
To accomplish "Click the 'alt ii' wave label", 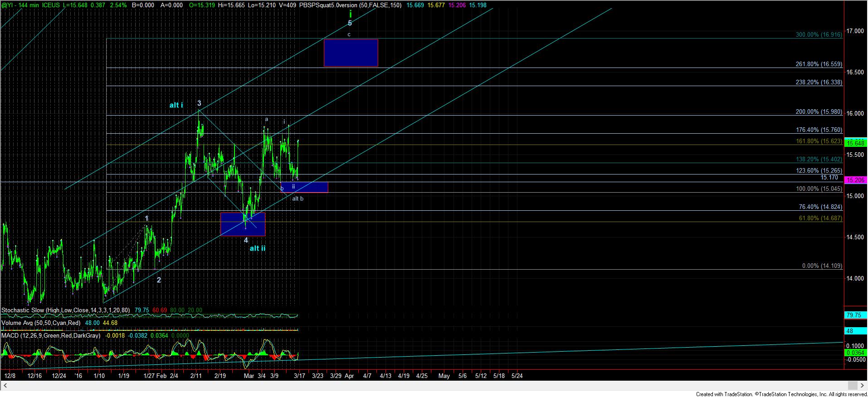I will point(258,248).
